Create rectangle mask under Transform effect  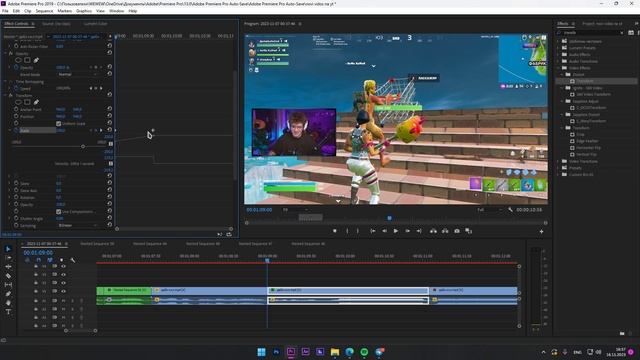[27, 102]
